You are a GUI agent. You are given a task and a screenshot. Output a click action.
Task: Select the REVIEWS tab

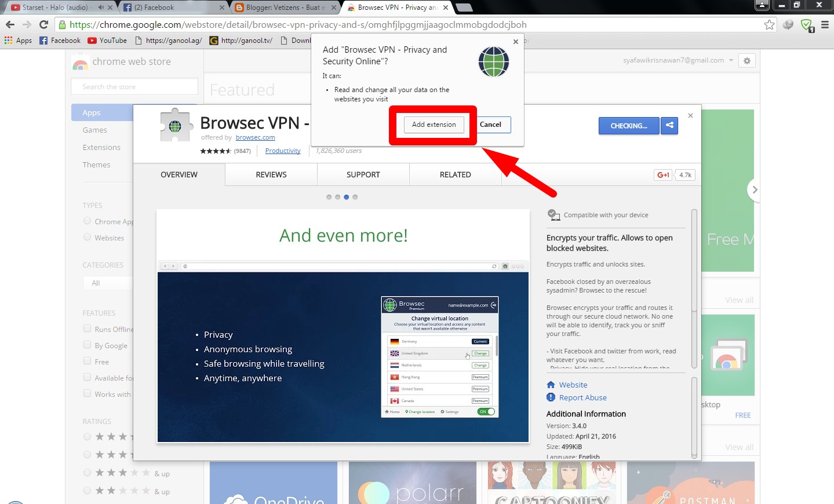pyautogui.click(x=271, y=174)
